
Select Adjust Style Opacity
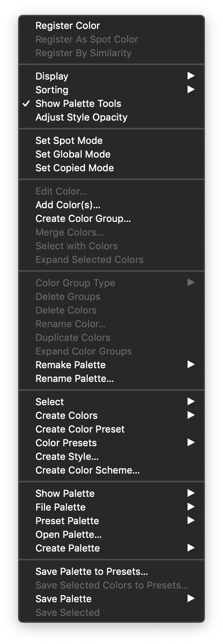111,117
